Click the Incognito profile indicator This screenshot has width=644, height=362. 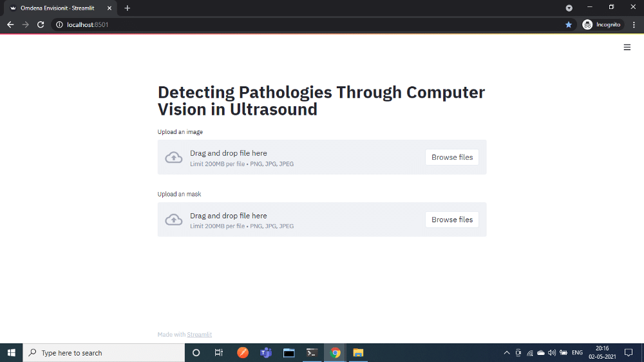coord(602,24)
